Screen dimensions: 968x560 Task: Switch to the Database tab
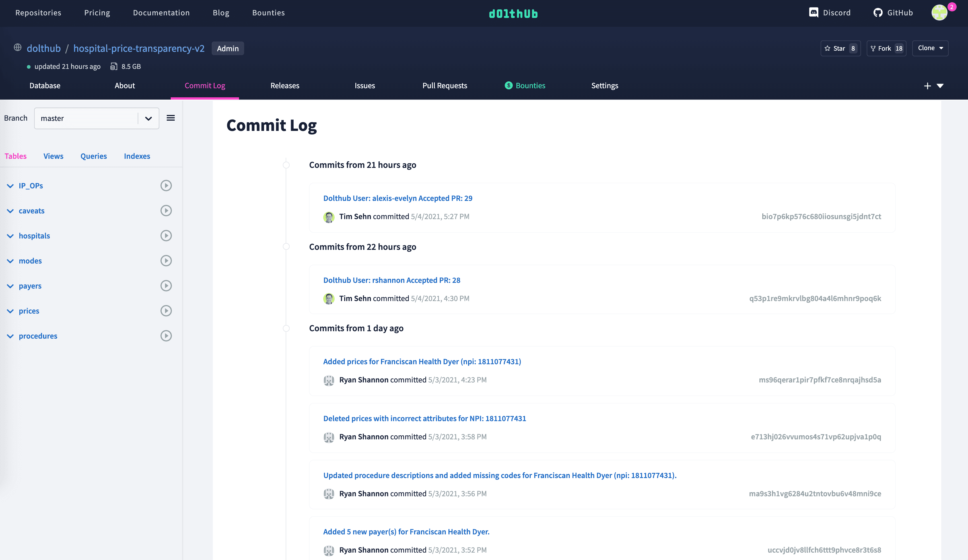click(x=45, y=86)
